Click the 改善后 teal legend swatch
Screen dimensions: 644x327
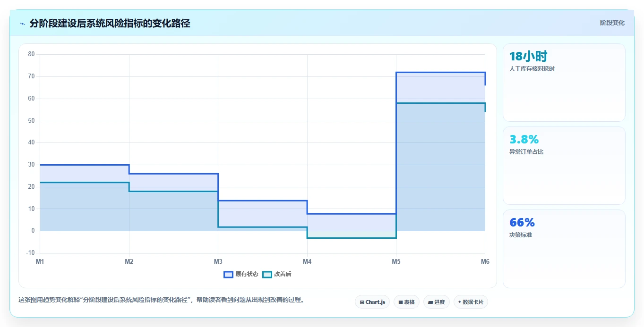(x=267, y=274)
